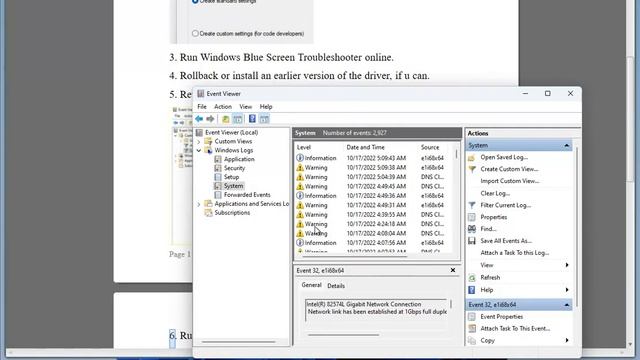Click Attach a Task To this Log... action

[x=515, y=253]
